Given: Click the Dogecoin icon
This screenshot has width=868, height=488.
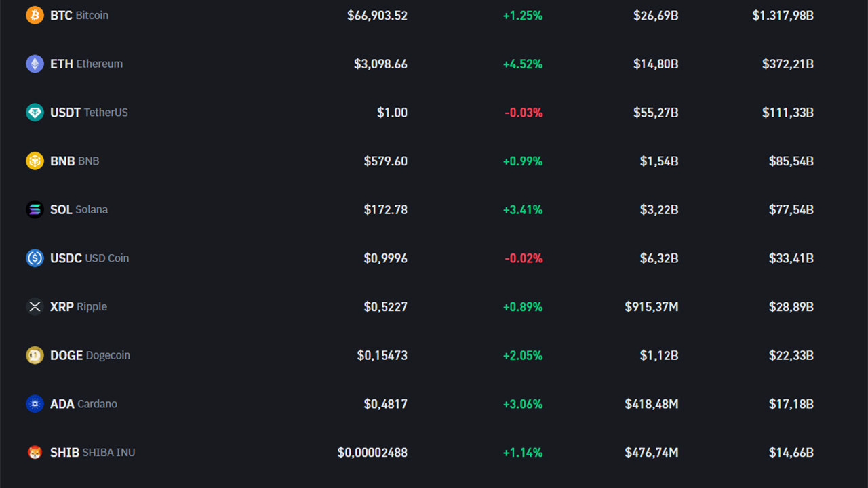Looking at the screenshot, I should (x=35, y=355).
